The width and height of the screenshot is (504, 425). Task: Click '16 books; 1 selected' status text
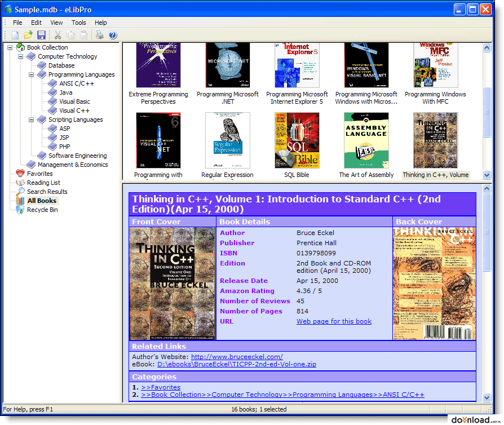pos(259,409)
